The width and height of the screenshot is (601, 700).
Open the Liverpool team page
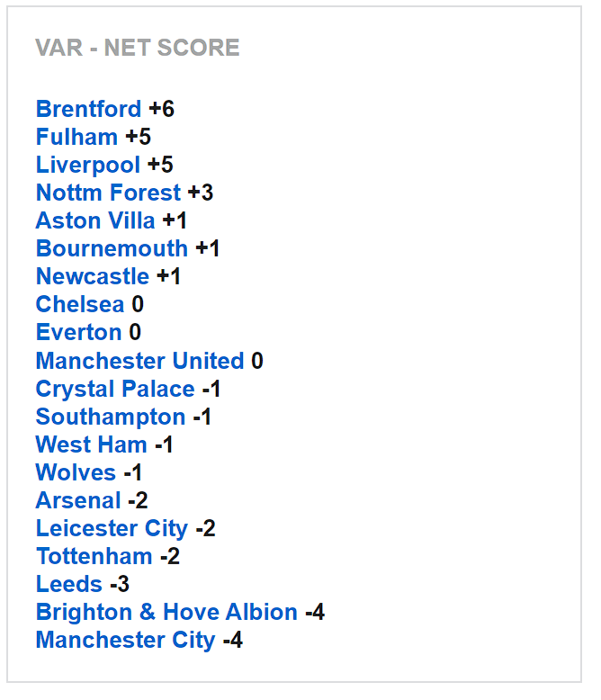pos(88,165)
